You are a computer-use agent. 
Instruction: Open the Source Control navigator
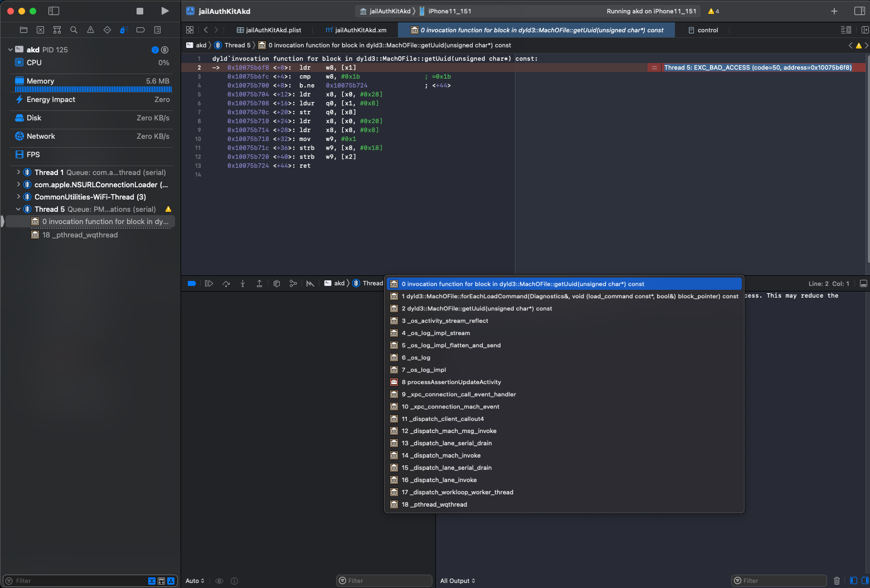pyautogui.click(x=40, y=30)
